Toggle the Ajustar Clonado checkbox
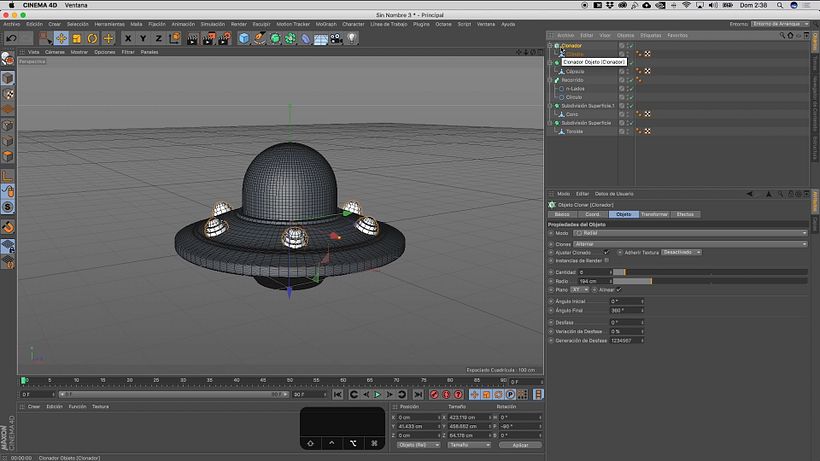Image resolution: width=820 pixels, height=461 pixels. click(606, 252)
